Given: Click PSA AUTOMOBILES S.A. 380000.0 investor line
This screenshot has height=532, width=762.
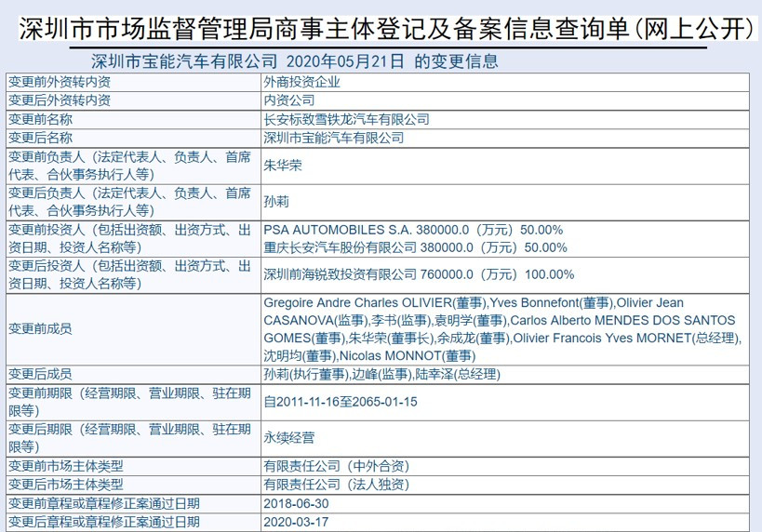Looking at the screenshot, I should point(413,230).
